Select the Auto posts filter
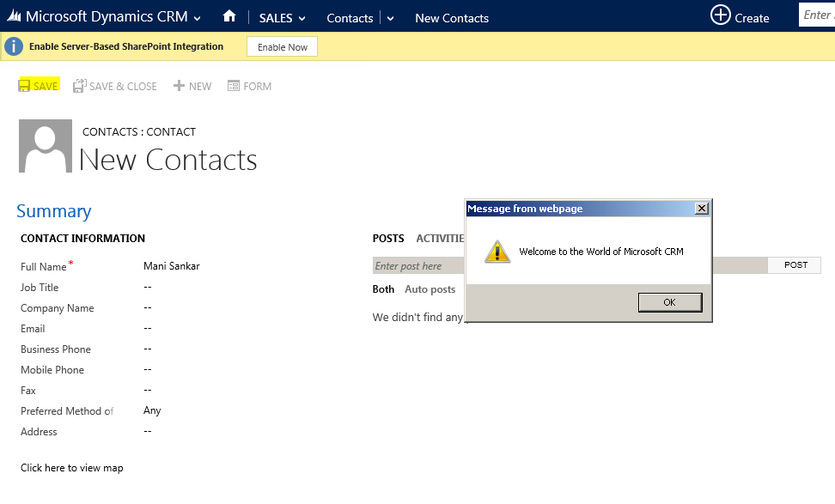Screen dimensions: 835x504 430,289
